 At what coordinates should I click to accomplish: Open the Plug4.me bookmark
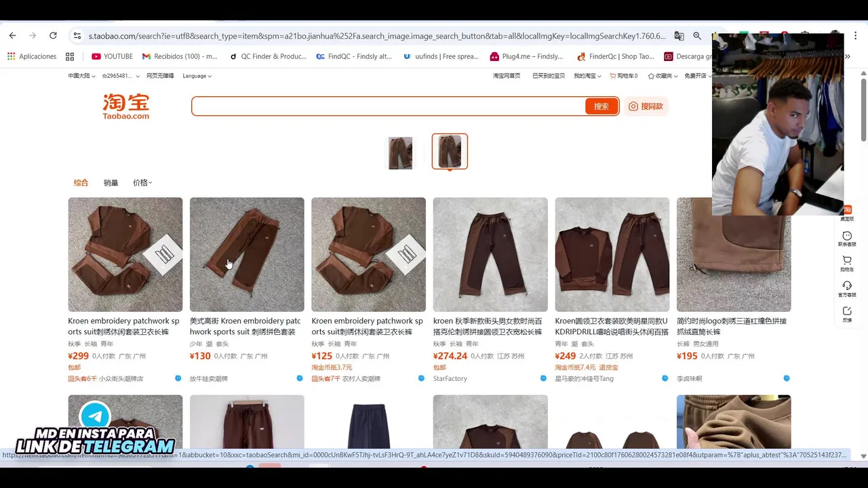(527, 56)
